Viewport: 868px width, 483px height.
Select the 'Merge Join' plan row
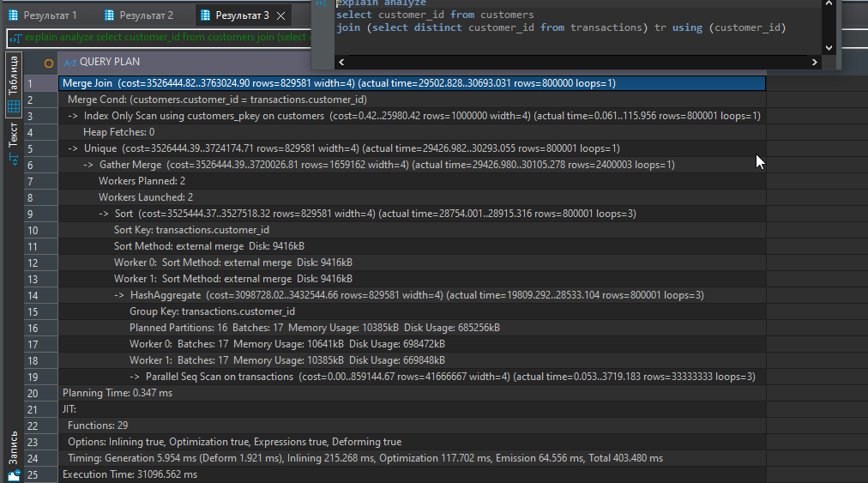412,83
